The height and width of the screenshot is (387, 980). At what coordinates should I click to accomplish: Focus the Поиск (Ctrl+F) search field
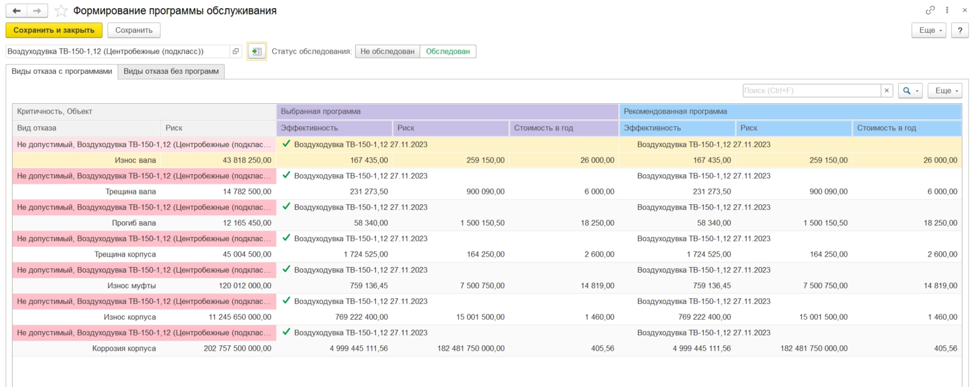811,91
